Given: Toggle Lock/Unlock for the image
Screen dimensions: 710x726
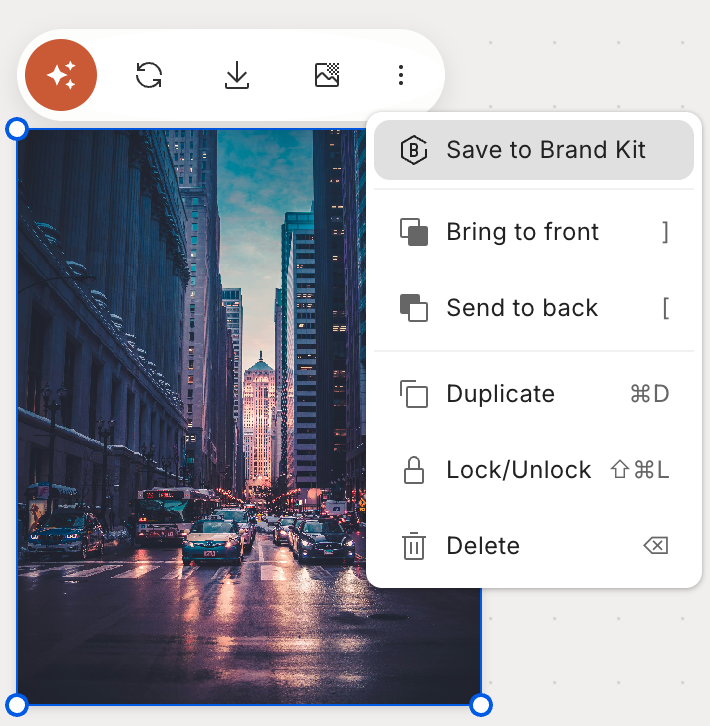Looking at the screenshot, I should tap(519, 470).
